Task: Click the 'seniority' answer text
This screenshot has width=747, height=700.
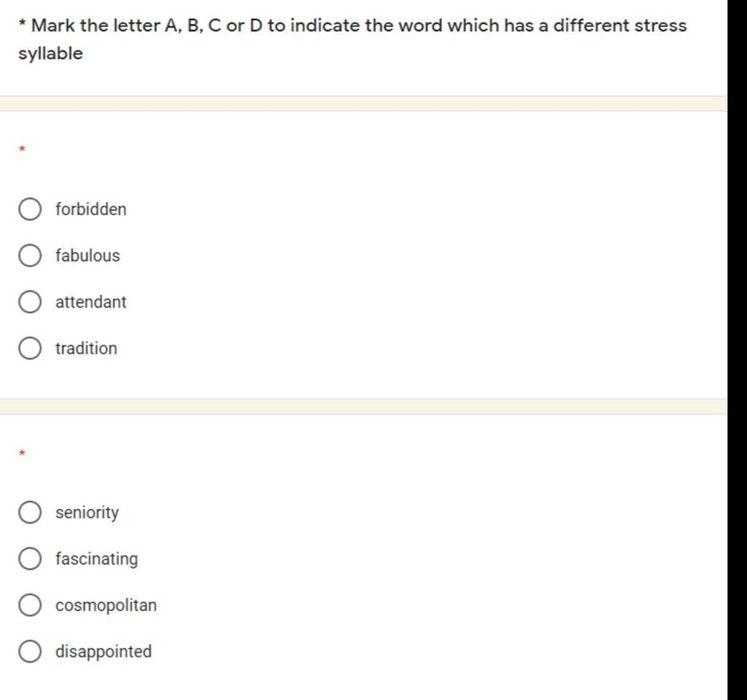Action: tap(88, 513)
